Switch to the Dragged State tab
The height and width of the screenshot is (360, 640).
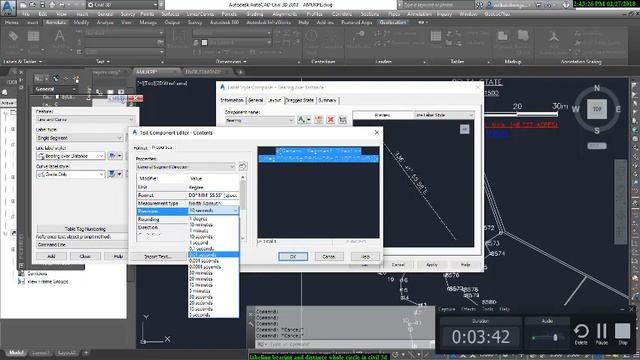coord(300,100)
